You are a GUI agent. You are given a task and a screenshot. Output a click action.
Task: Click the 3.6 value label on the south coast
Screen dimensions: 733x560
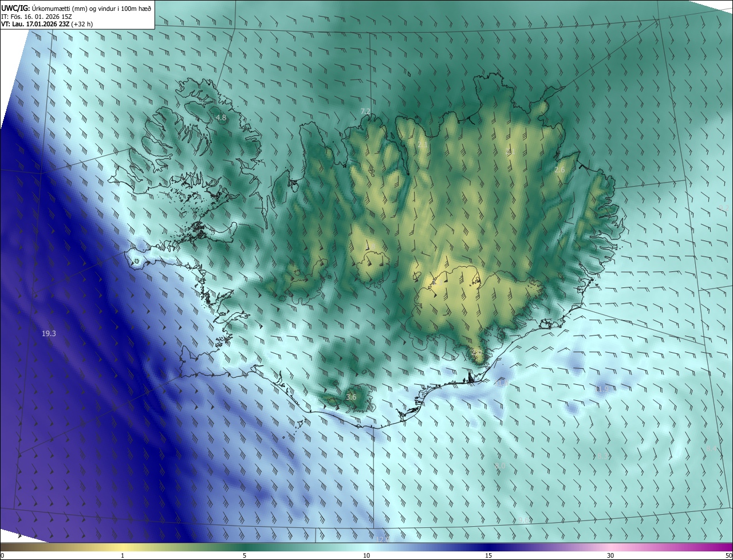coord(351,397)
